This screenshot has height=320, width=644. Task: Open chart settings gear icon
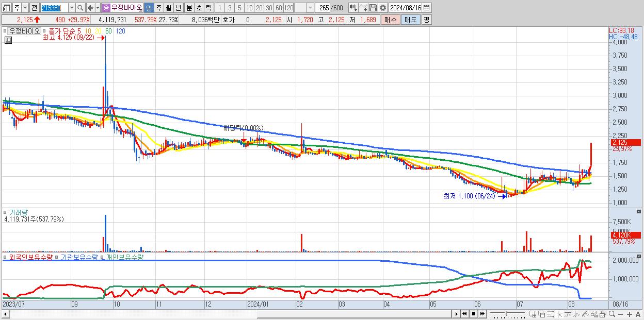click(x=382, y=8)
